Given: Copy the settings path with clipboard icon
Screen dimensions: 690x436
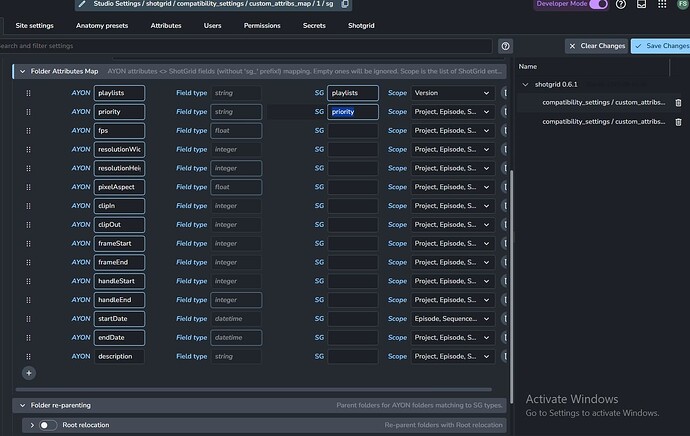Looking at the screenshot, I should 345,4.
